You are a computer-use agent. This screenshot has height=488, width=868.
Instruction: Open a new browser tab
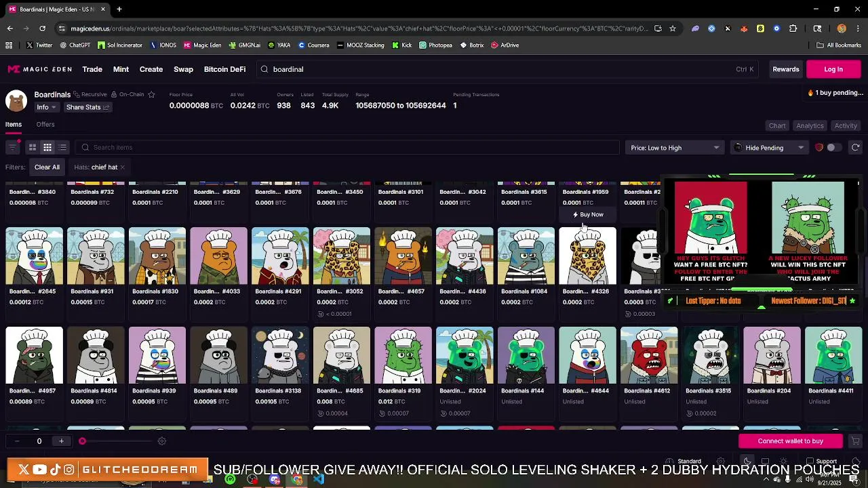119,9
